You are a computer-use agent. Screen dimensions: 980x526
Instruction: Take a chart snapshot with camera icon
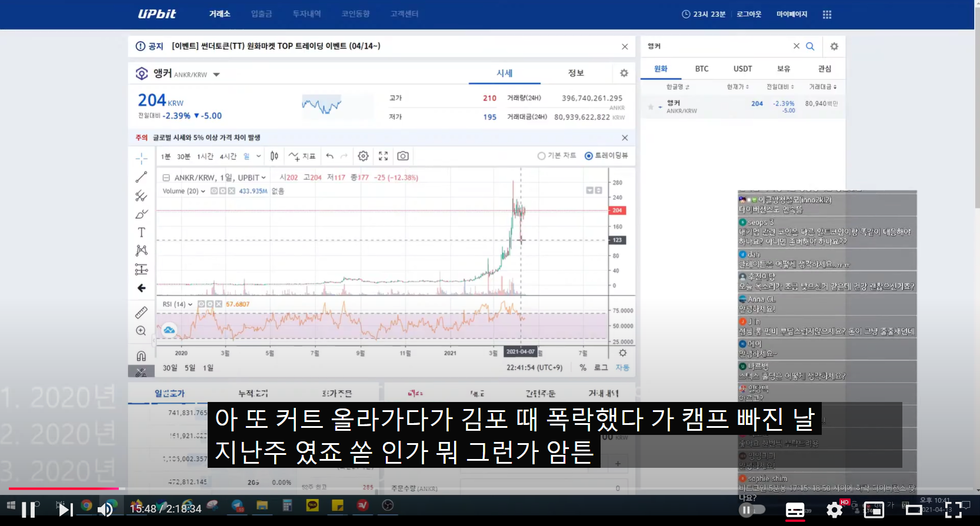coord(403,156)
